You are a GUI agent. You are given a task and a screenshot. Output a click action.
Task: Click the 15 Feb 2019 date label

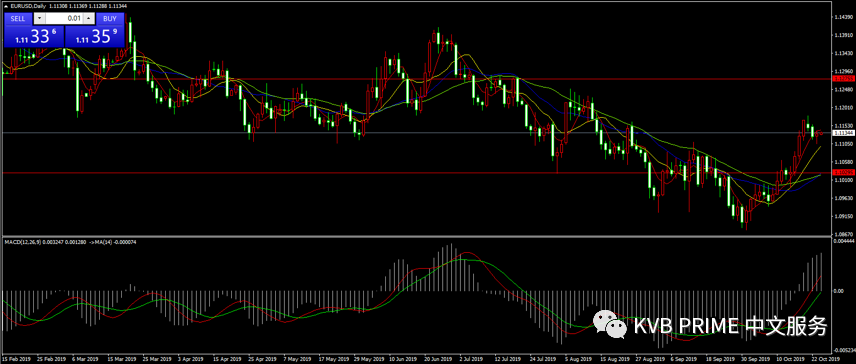point(15,360)
